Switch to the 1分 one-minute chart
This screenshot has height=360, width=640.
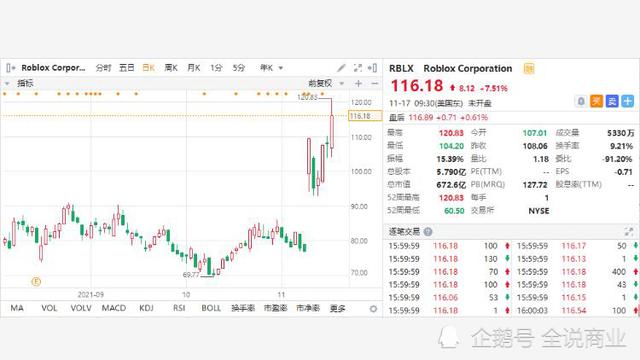click(x=216, y=68)
